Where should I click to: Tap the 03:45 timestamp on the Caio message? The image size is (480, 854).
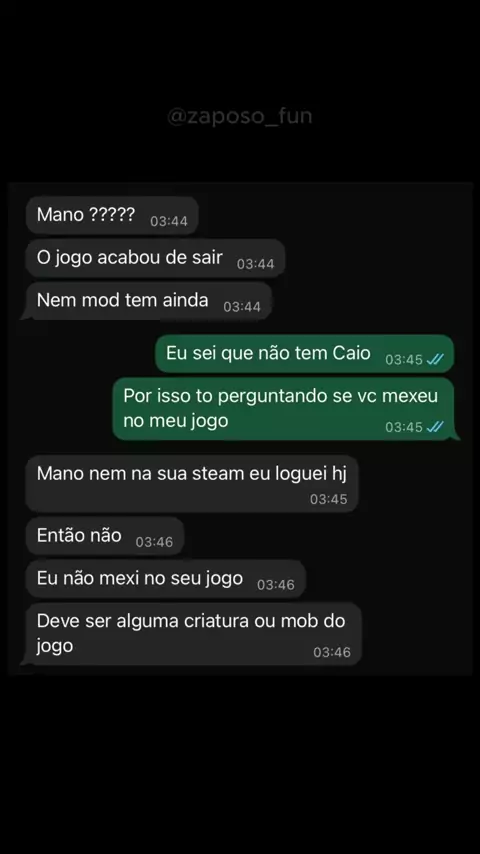(404, 359)
